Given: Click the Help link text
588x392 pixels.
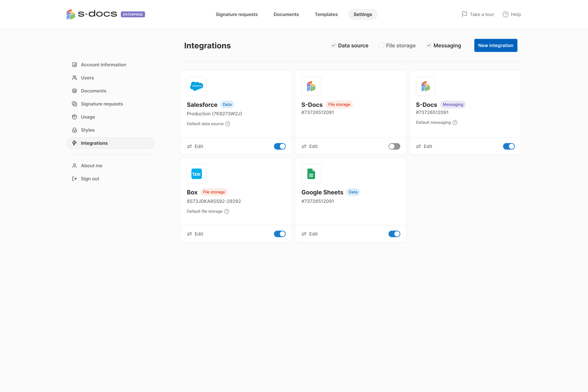Looking at the screenshot, I should coord(515,14).
